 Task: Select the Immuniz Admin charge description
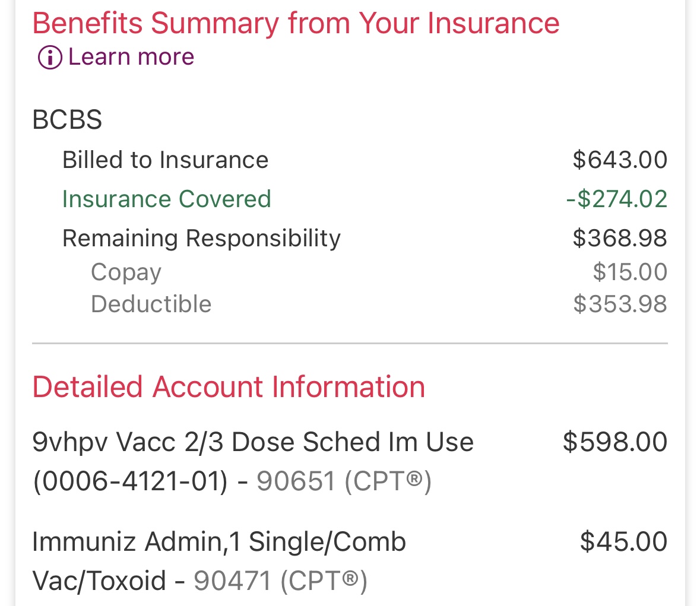click(218, 542)
